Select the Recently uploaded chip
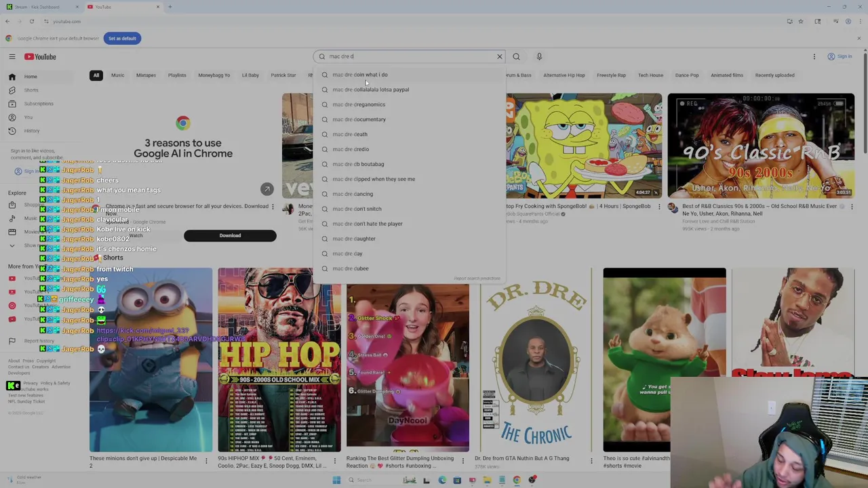868x488 pixels. [x=774, y=75]
